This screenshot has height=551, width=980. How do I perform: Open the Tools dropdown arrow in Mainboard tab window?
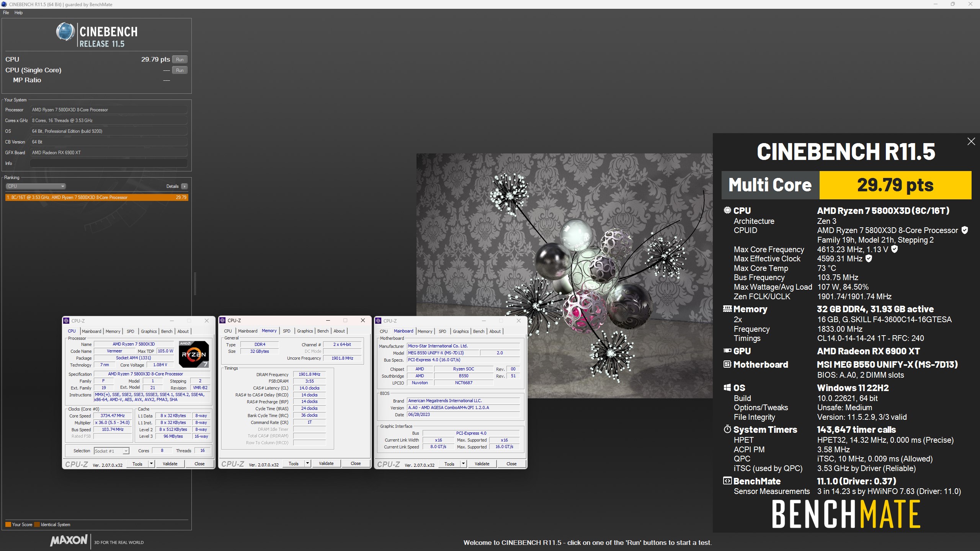[x=463, y=464]
